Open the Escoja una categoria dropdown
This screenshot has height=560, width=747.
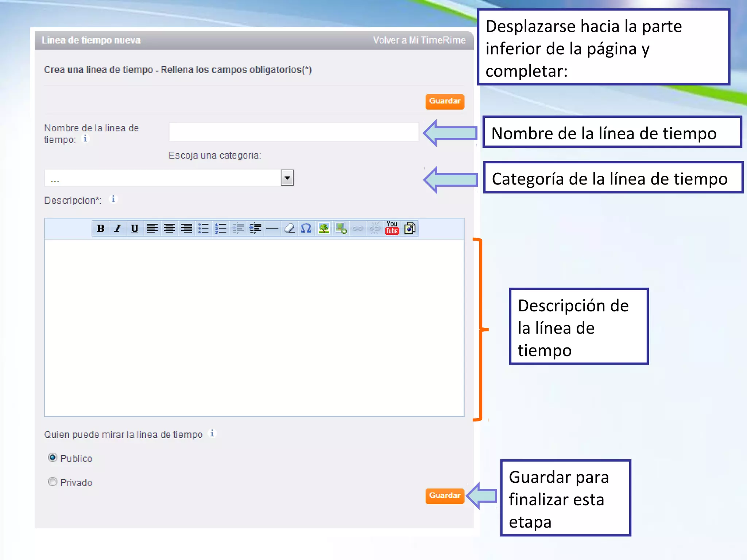pyautogui.click(x=169, y=178)
